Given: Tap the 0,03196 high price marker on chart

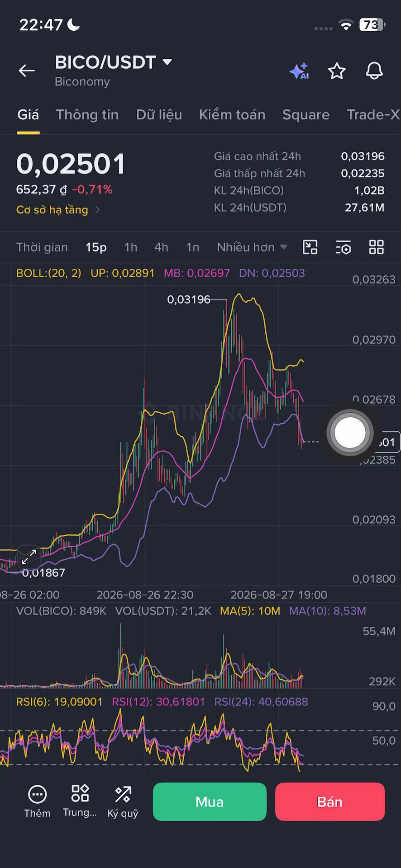Looking at the screenshot, I should 189,299.
